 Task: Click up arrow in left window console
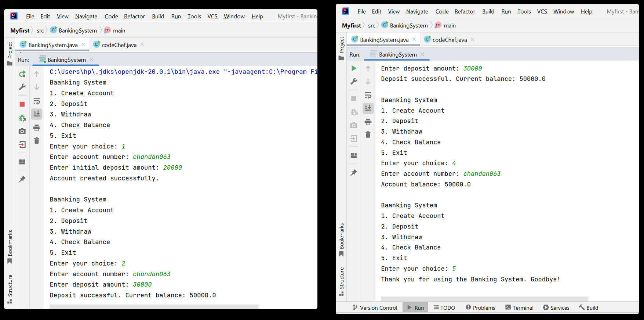tap(37, 74)
